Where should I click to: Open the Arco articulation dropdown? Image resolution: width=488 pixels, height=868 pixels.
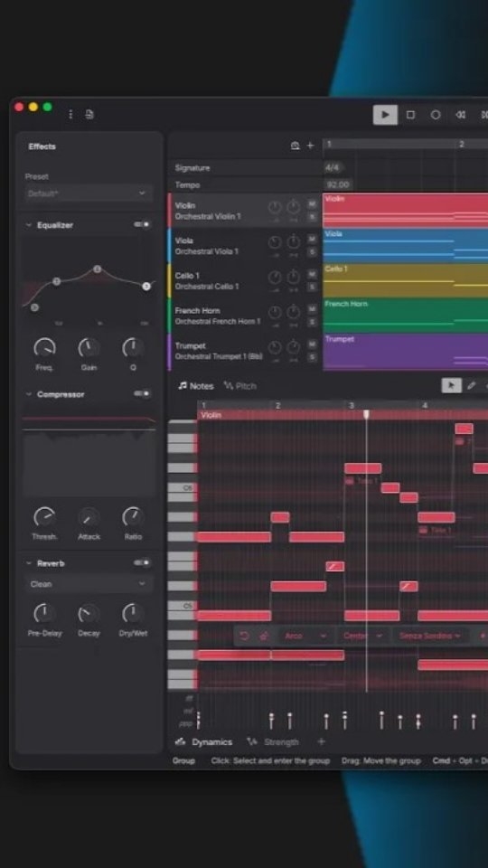tap(305, 636)
